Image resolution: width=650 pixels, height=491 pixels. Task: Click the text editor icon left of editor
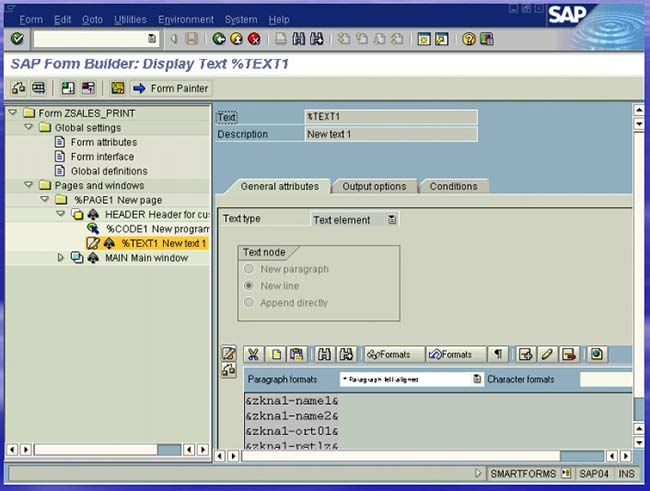tap(229, 353)
